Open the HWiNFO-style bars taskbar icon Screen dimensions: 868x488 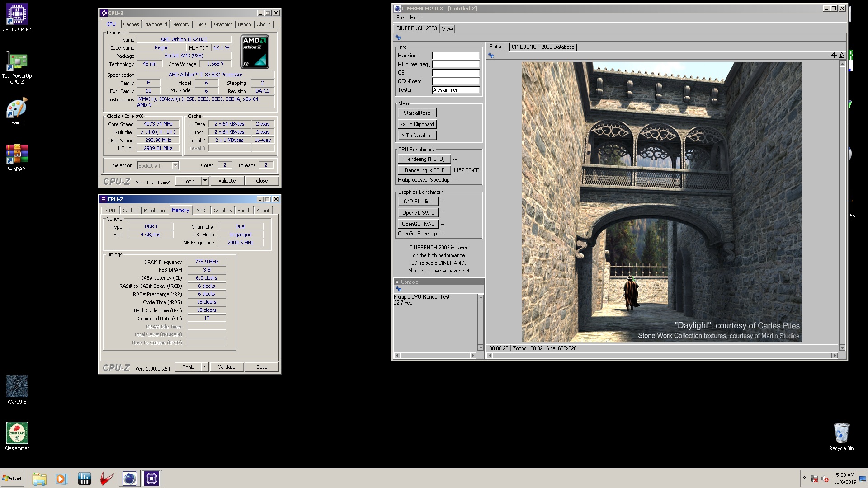click(x=85, y=479)
